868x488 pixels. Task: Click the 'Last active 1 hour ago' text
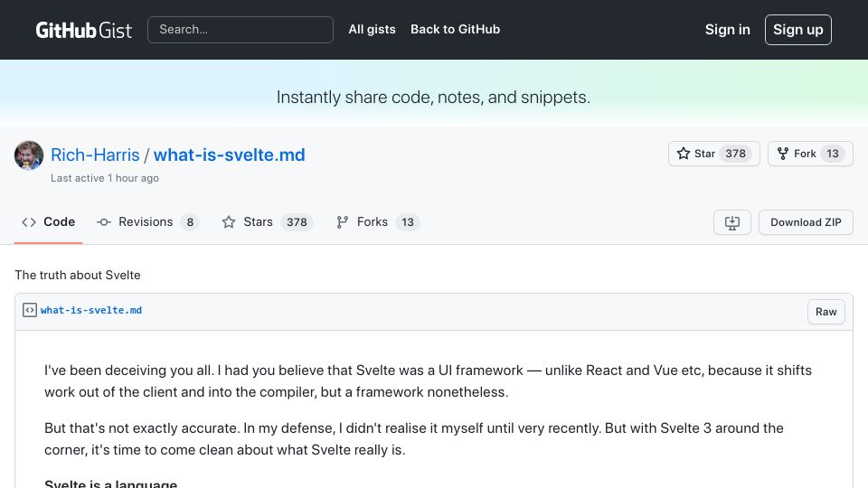tap(105, 178)
